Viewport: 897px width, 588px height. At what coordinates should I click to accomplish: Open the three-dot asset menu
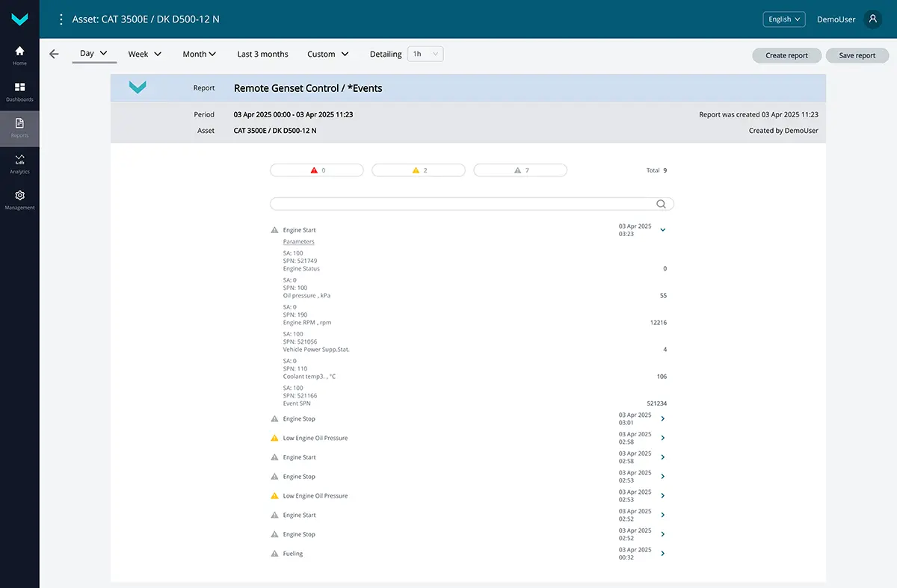tap(61, 19)
